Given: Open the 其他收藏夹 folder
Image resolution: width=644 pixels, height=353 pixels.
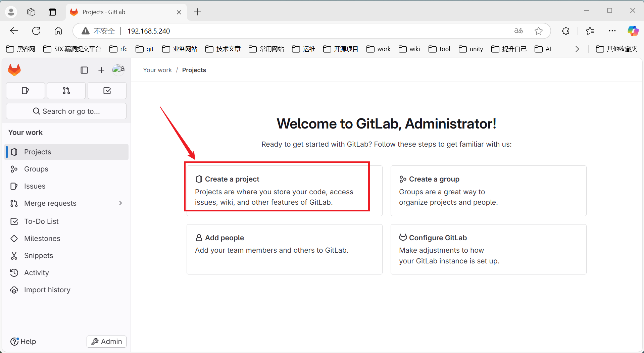Looking at the screenshot, I should tap(617, 49).
